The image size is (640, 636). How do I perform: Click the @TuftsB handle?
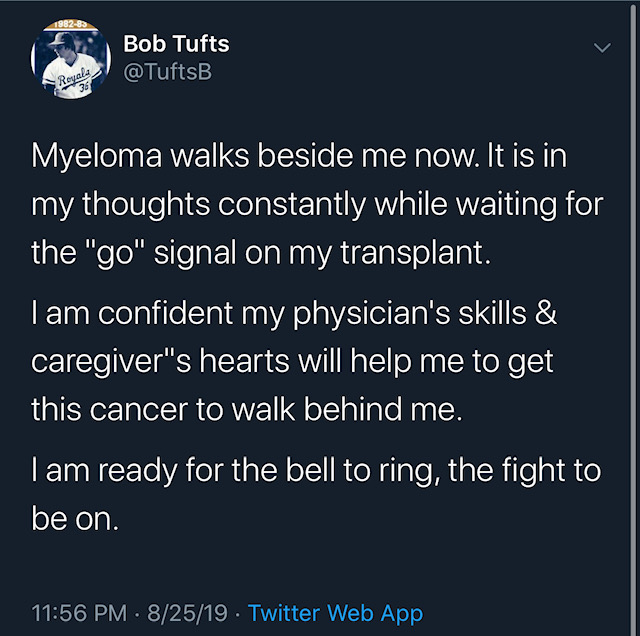[x=167, y=72]
